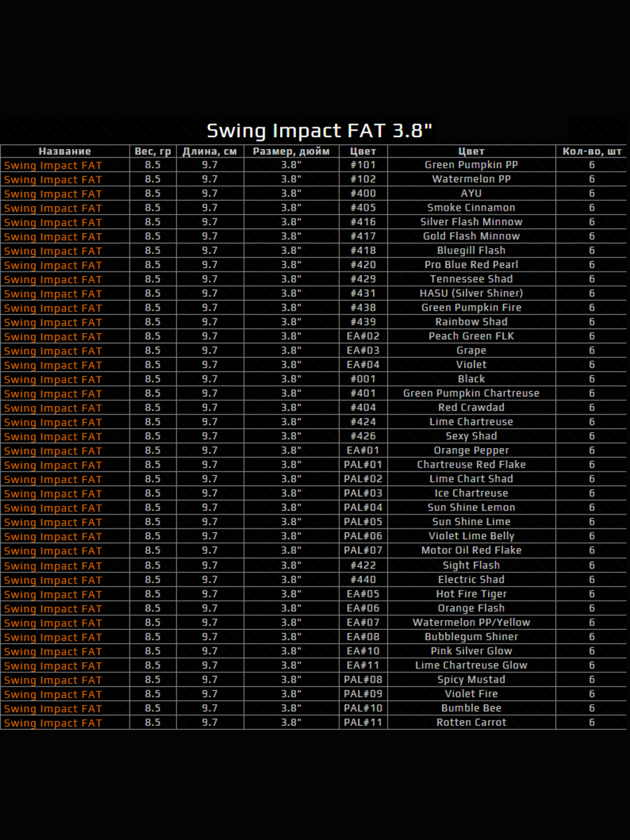Click 'Swing Impact FAT' in the PAL#11 row

[x=53, y=723]
